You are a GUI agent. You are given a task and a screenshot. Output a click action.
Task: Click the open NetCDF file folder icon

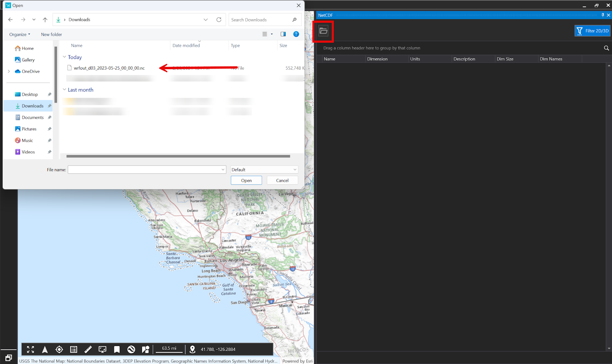click(x=323, y=31)
